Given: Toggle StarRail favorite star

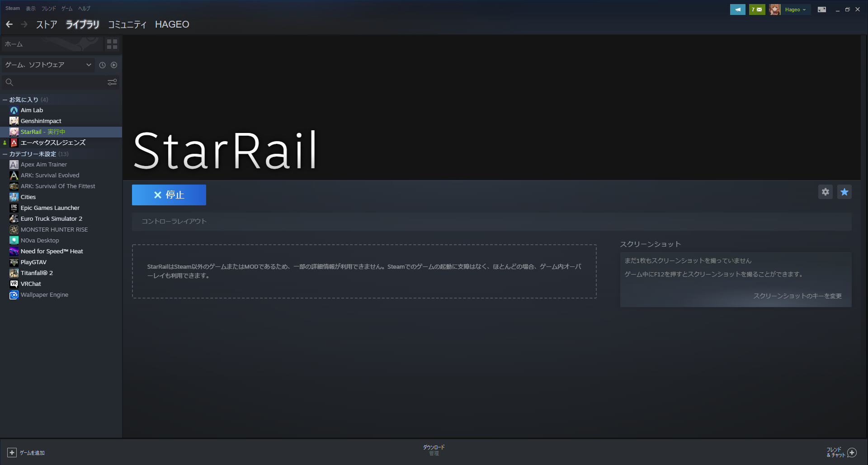Looking at the screenshot, I should coord(844,191).
